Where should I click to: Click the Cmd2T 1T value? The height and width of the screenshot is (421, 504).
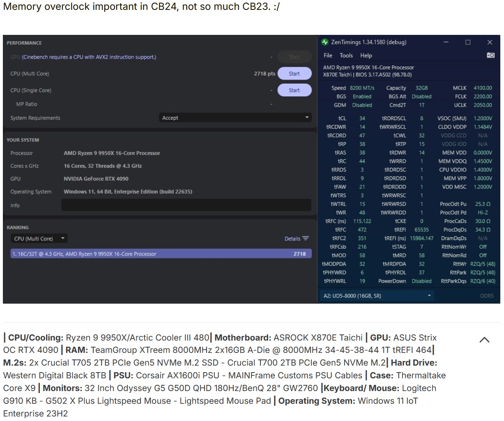coord(421,105)
